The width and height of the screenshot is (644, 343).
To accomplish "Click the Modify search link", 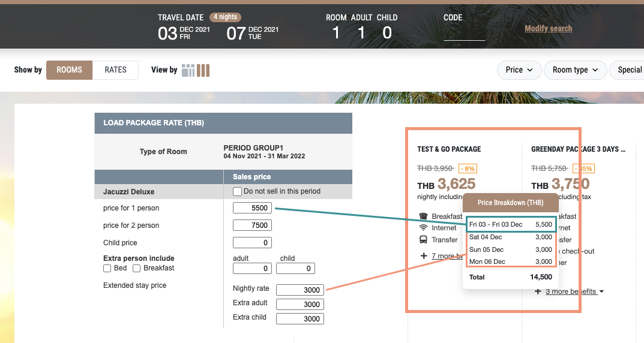I will click(x=548, y=28).
